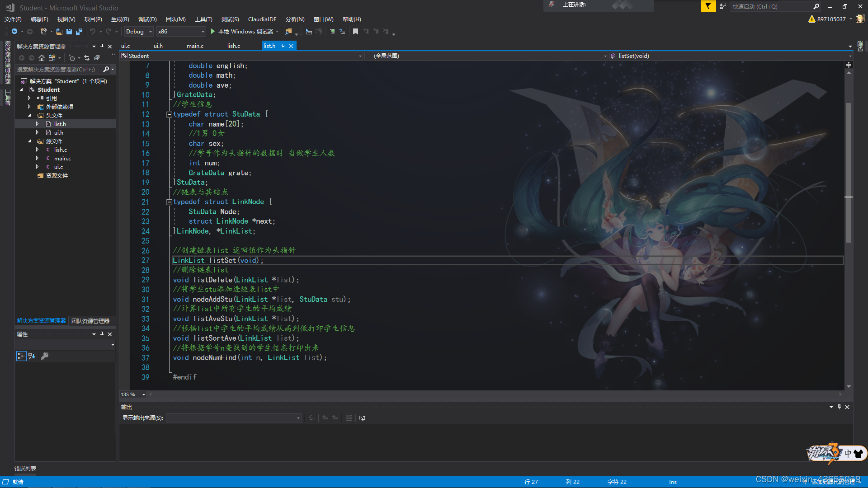Click the Save All toolbar icon

[x=79, y=32]
